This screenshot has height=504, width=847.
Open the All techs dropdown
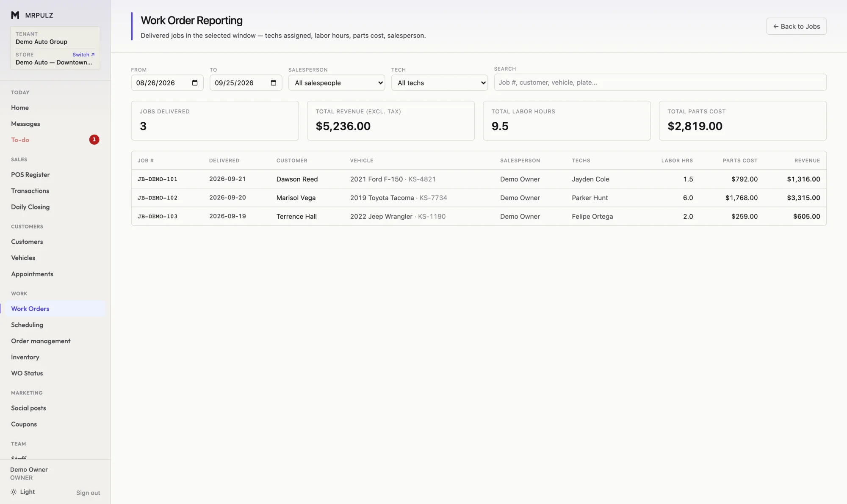click(x=440, y=83)
